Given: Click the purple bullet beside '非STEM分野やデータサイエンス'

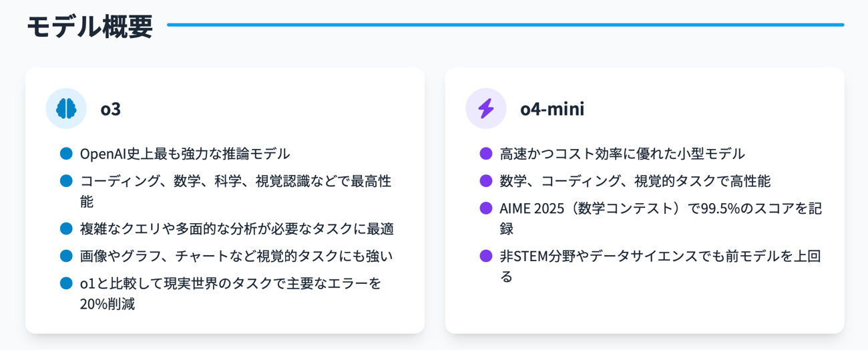Looking at the screenshot, I should pyautogui.click(x=486, y=256).
